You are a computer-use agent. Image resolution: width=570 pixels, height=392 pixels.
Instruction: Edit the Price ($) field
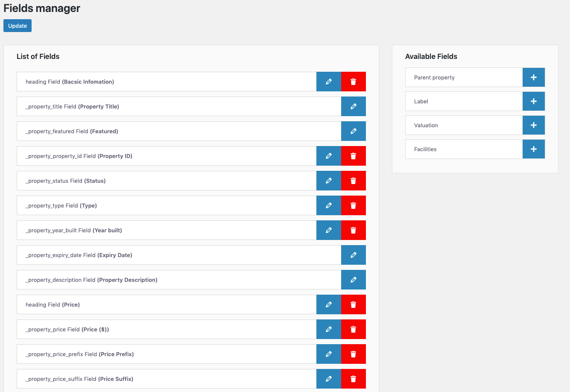pos(328,329)
